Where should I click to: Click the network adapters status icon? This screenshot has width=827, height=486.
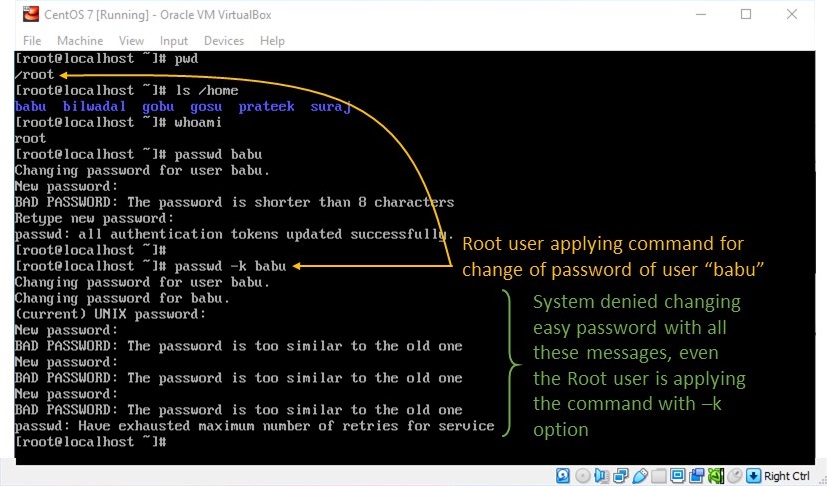[x=621, y=476]
